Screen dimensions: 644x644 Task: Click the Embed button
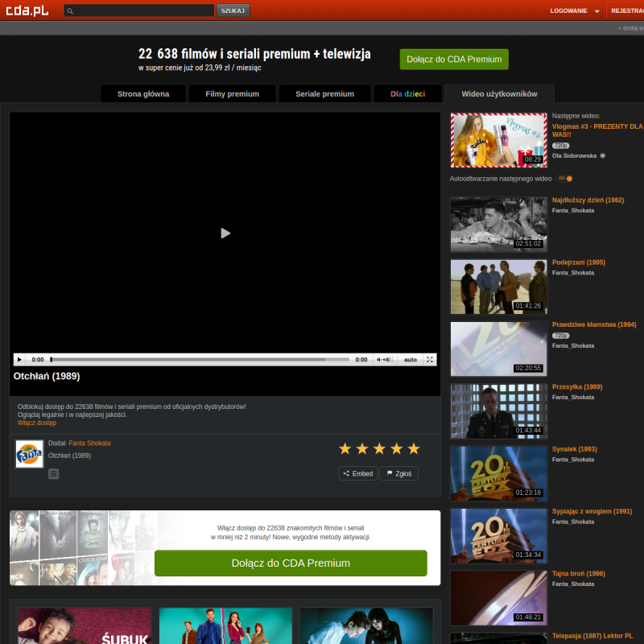coord(357,473)
